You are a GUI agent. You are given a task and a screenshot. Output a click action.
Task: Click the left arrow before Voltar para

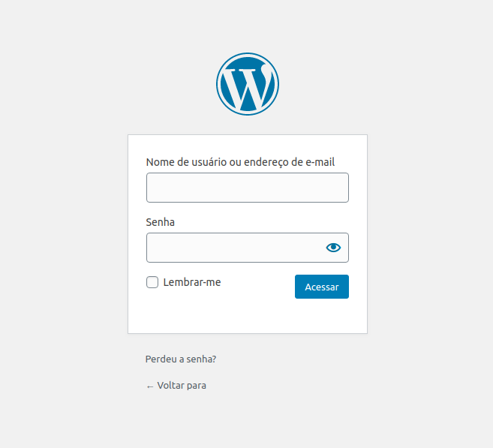click(150, 386)
